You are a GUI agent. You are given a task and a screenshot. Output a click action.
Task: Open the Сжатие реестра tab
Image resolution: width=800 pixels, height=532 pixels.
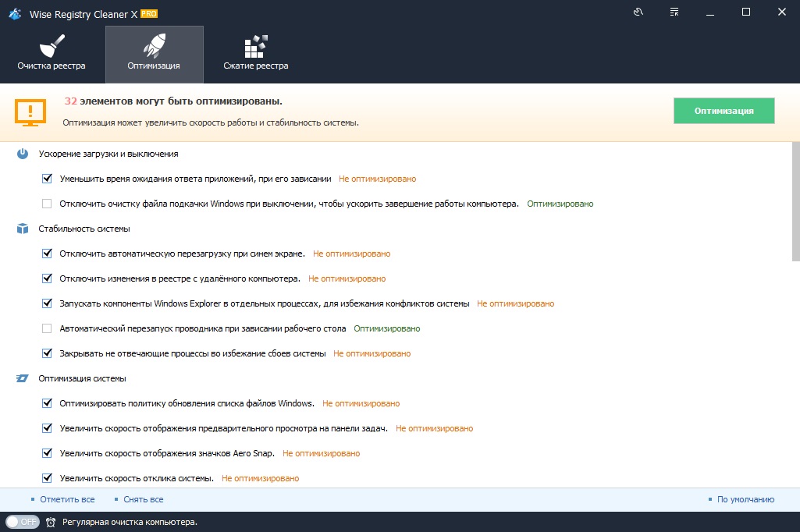click(x=255, y=55)
